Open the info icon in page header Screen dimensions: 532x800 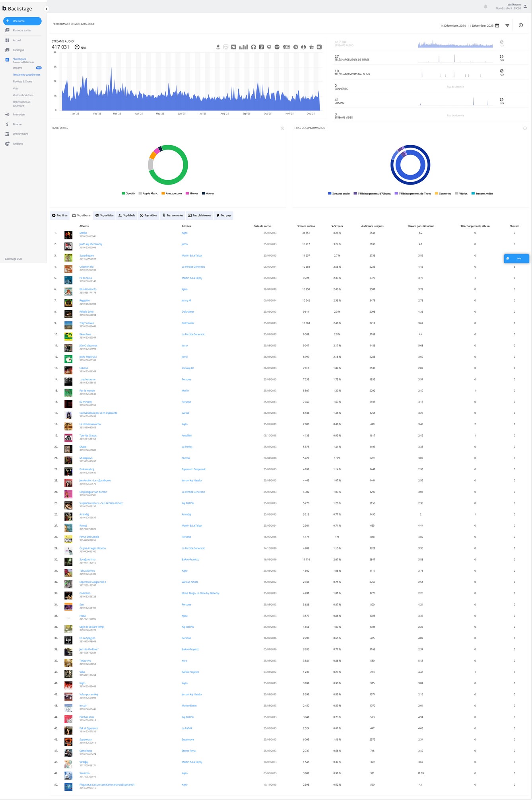[x=521, y=25]
